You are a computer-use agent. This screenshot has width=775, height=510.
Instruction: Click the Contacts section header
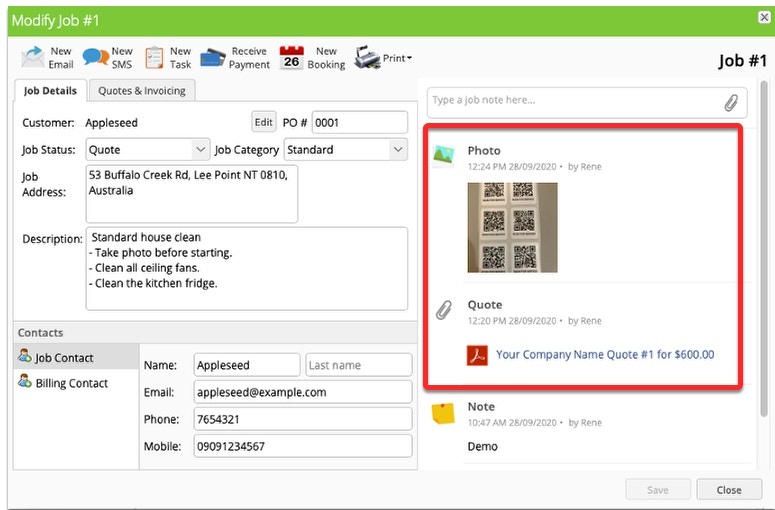(x=215, y=333)
